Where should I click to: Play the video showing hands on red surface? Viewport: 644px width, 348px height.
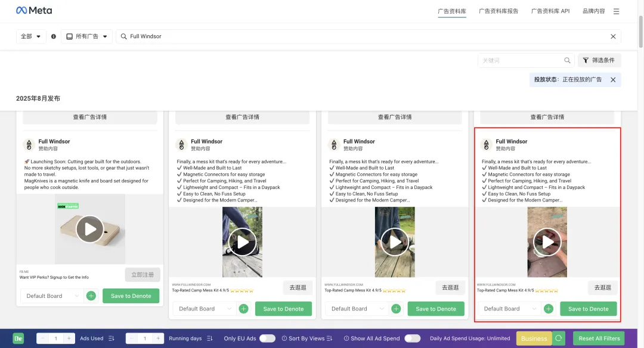(547, 242)
